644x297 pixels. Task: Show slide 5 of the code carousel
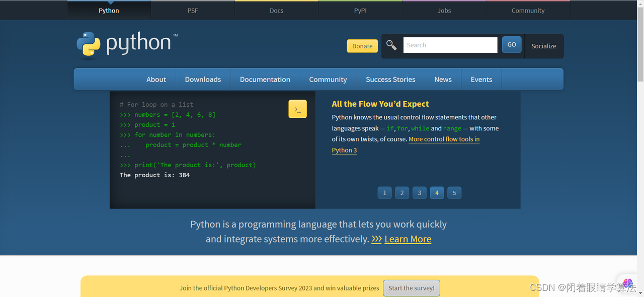454,193
